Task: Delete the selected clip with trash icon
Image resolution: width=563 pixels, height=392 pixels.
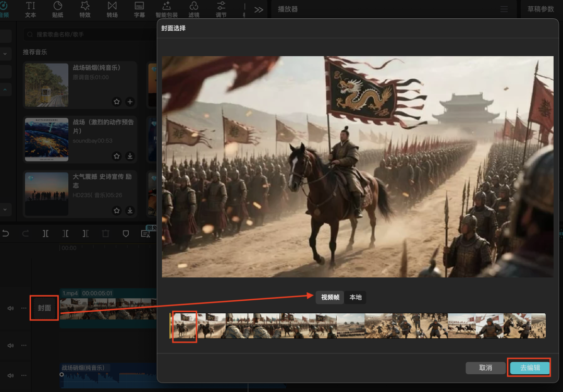Action: (105, 234)
